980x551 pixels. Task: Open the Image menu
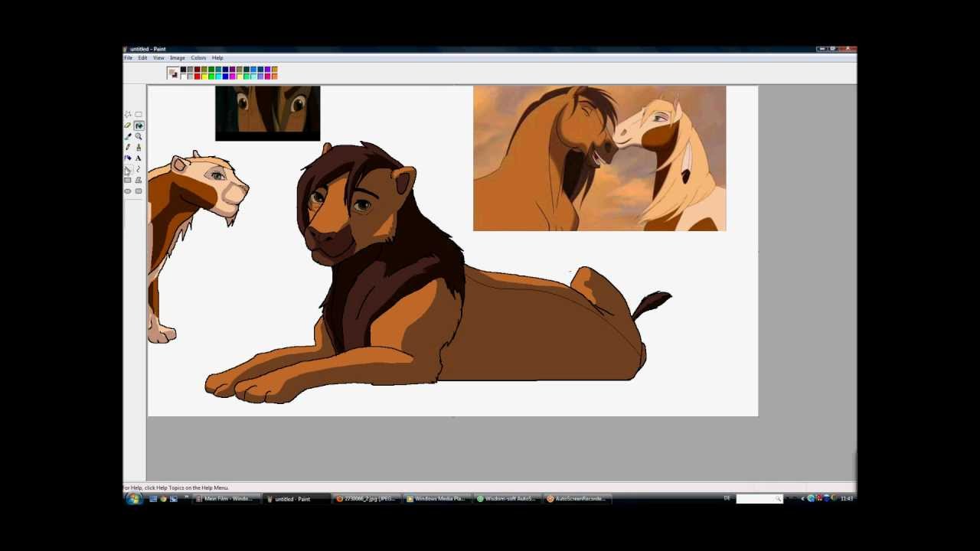178,58
